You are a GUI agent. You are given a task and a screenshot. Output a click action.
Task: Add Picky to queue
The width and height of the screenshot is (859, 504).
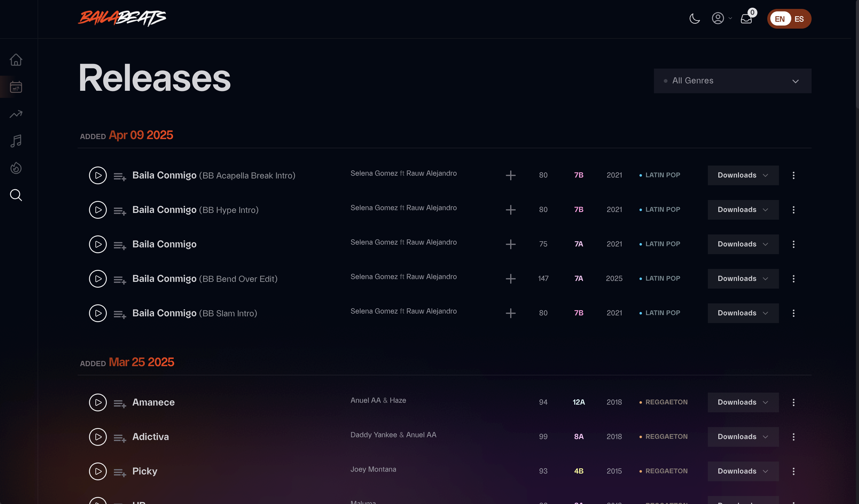[120, 472]
